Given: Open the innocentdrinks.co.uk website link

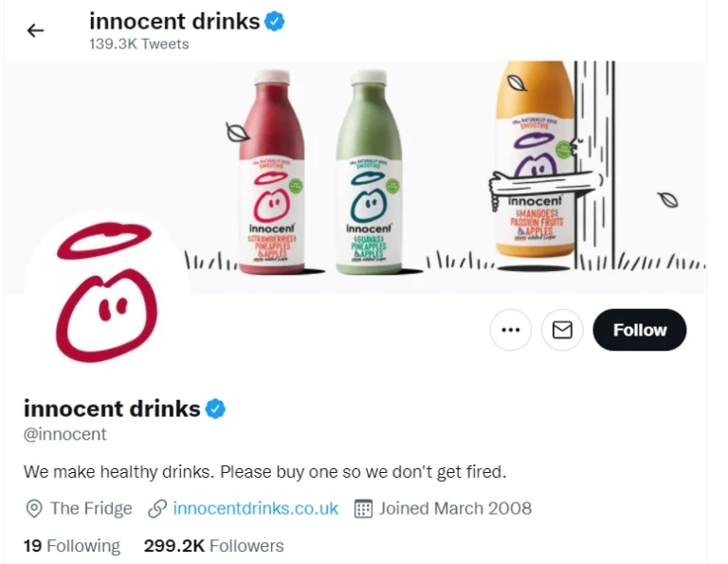Looking at the screenshot, I should click(x=255, y=508).
